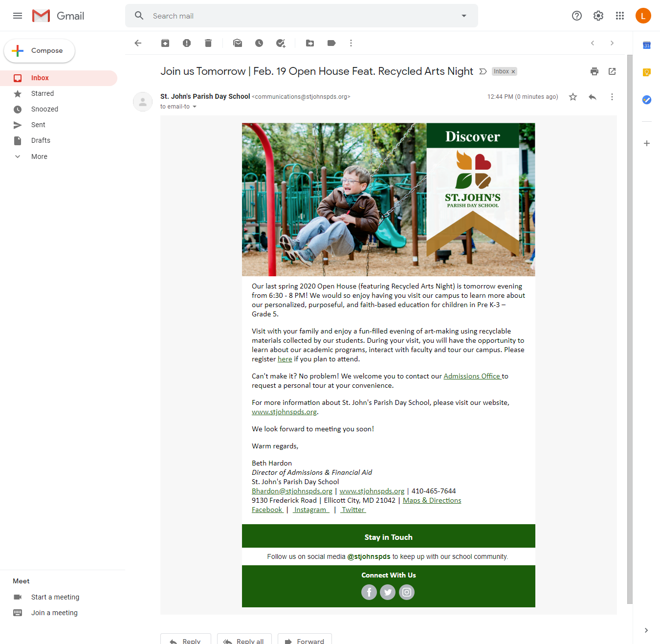Click the email vertical scrollbar

(630, 329)
